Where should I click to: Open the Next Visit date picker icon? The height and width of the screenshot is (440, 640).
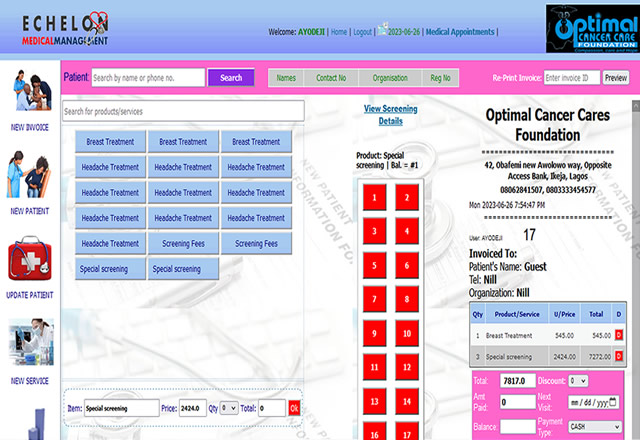tap(613, 402)
